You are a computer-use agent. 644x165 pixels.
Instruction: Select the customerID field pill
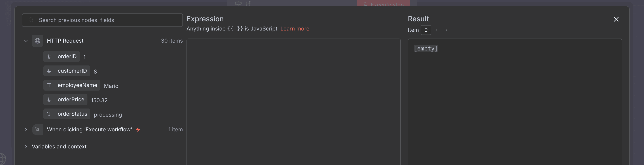click(66, 71)
